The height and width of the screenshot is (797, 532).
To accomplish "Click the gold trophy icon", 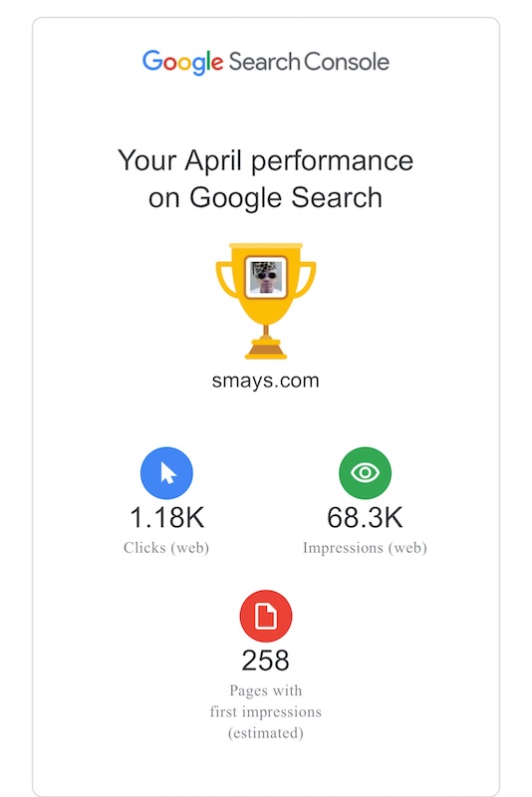I will (x=266, y=301).
